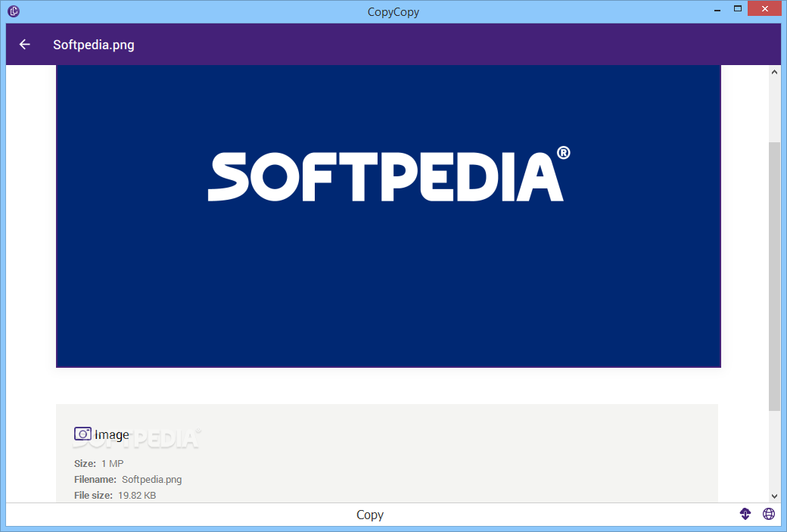Open the Softpedia image preview

pyautogui.click(x=388, y=216)
